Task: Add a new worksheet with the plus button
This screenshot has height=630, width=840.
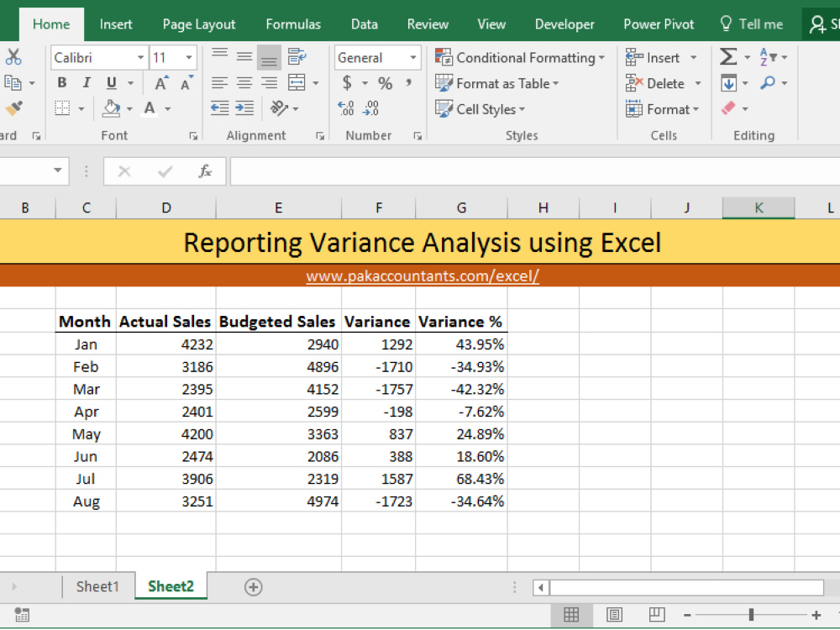Action: point(253,586)
